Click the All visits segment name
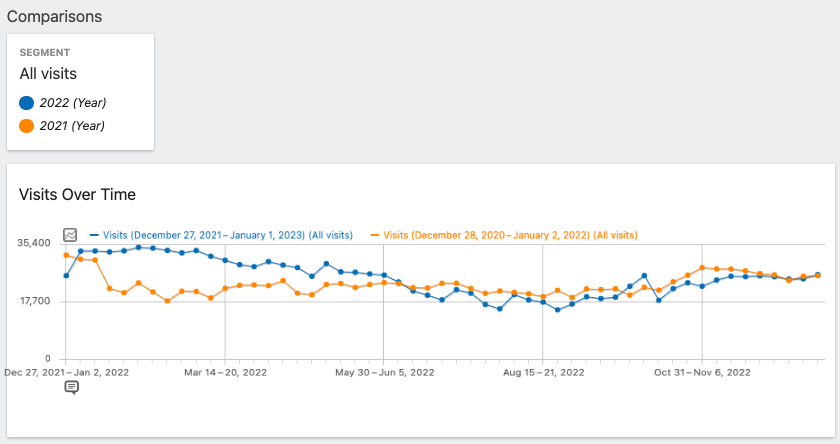The width and height of the screenshot is (840, 444). 48,74
